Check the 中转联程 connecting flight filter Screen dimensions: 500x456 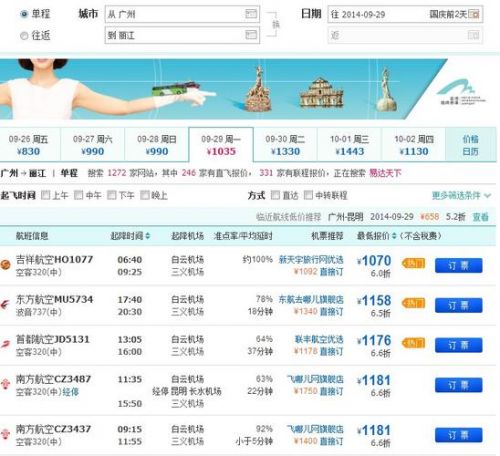(308, 195)
